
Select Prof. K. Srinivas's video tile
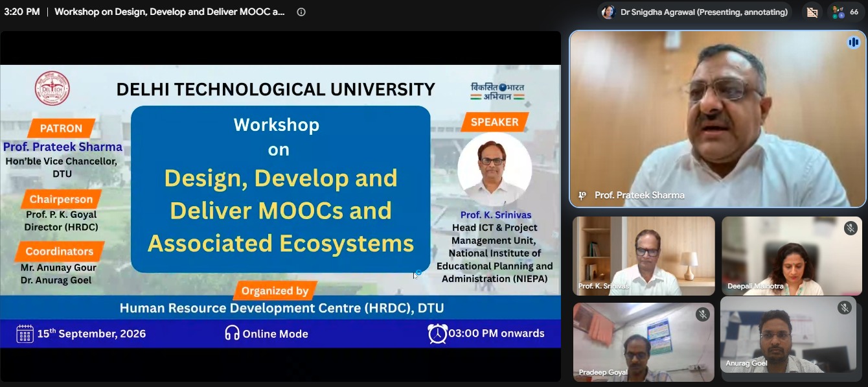click(644, 256)
